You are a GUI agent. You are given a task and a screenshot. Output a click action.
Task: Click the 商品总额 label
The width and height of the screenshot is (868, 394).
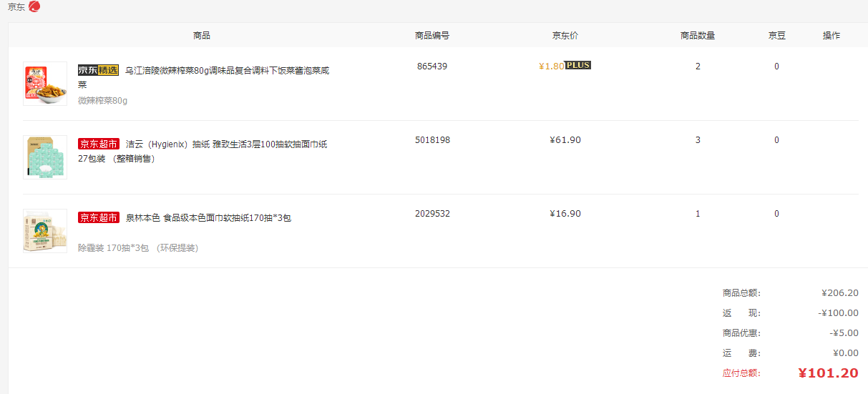741,292
